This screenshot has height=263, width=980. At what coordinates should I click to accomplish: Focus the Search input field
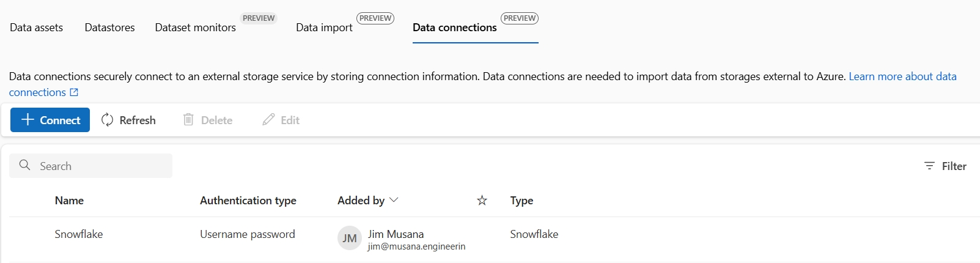[90, 166]
